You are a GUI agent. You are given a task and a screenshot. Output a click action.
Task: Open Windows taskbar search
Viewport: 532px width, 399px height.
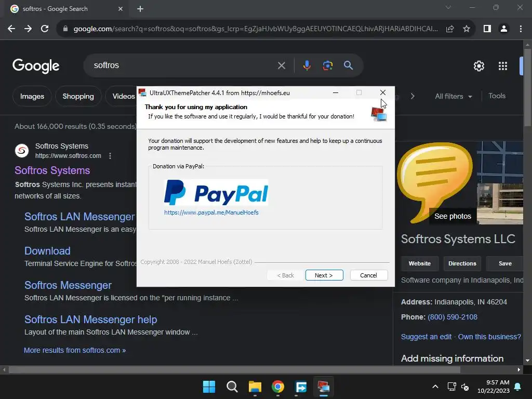pyautogui.click(x=232, y=387)
